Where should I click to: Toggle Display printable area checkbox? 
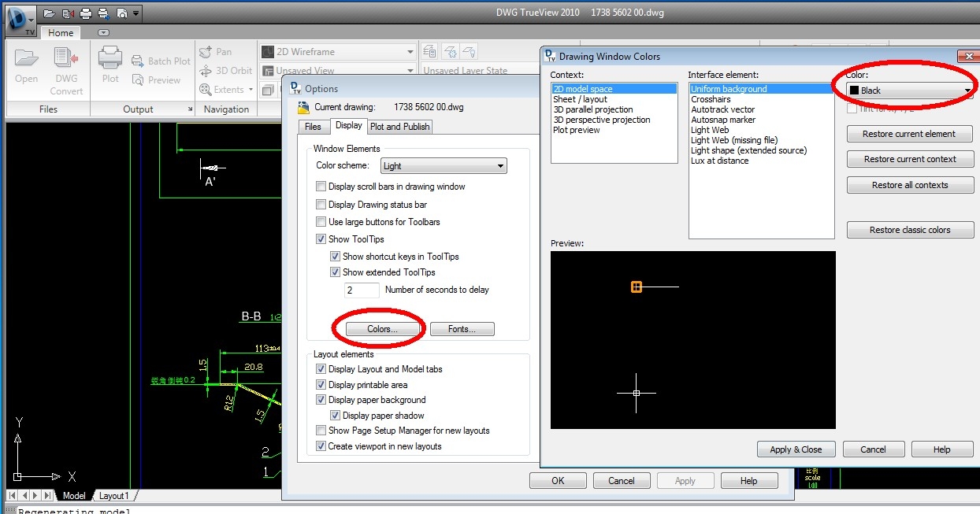pyautogui.click(x=321, y=385)
